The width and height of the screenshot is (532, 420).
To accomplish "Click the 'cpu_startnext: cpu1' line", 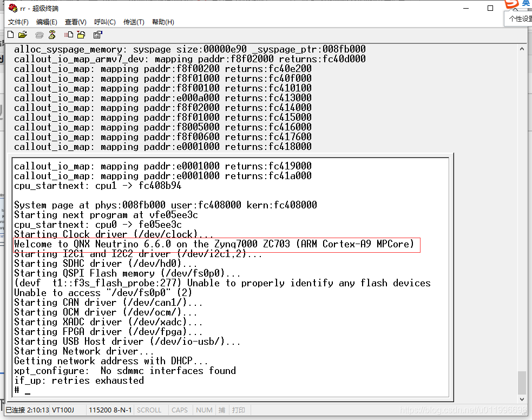I will tap(98, 186).
